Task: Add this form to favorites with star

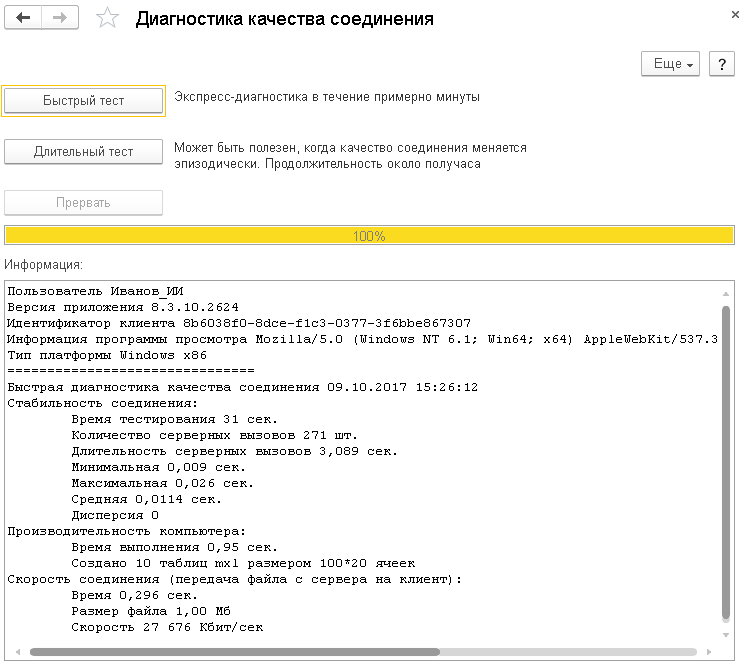Action: (106, 19)
